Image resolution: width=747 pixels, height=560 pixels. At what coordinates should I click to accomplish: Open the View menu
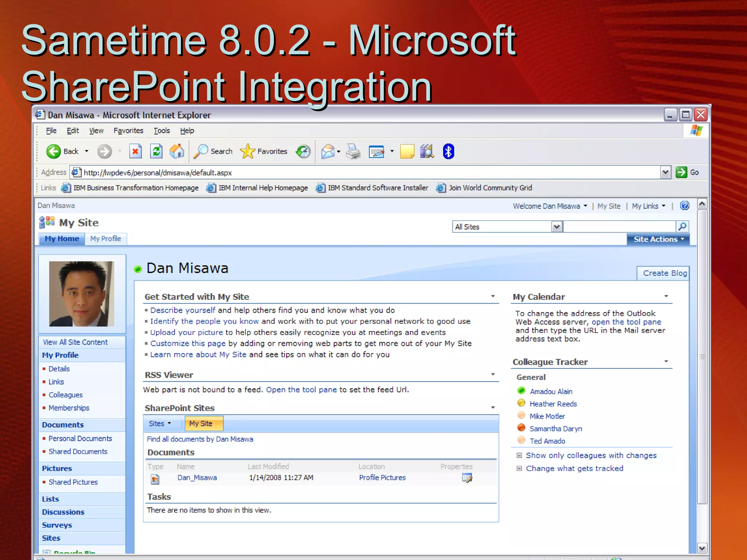pyautogui.click(x=96, y=131)
